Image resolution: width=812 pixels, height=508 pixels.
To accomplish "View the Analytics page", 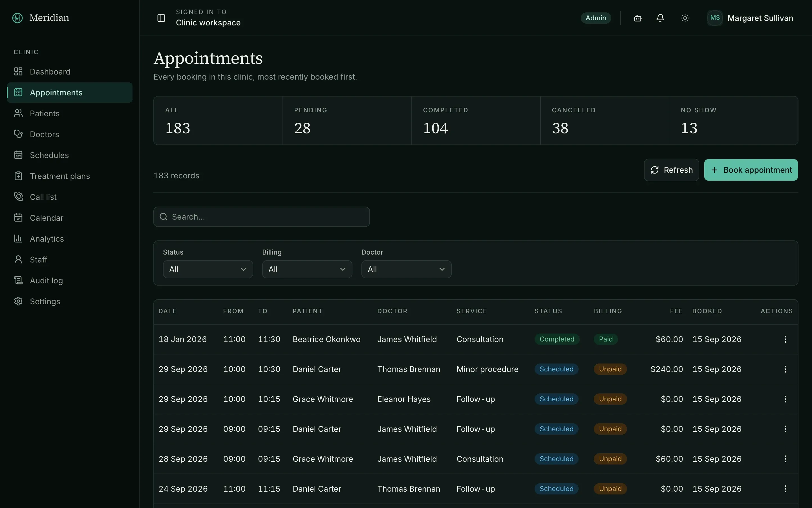I will [x=69, y=238].
